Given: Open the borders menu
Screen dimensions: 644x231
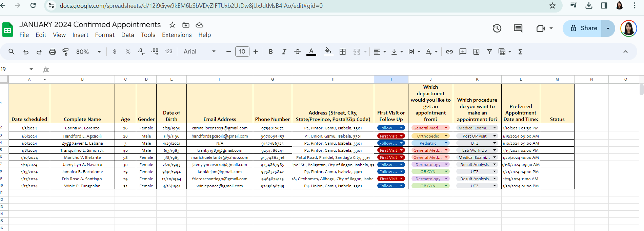Looking at the screenshot, I should tap(343, 52).
